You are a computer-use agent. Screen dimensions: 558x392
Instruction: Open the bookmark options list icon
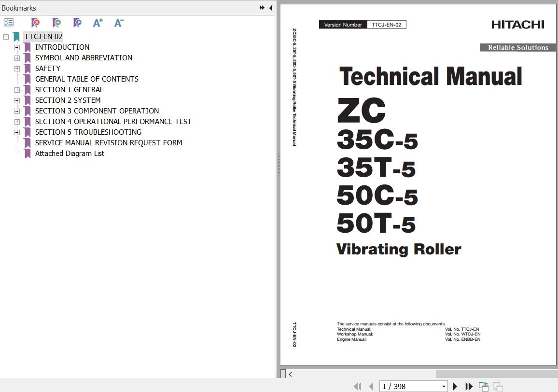(9, 23)
